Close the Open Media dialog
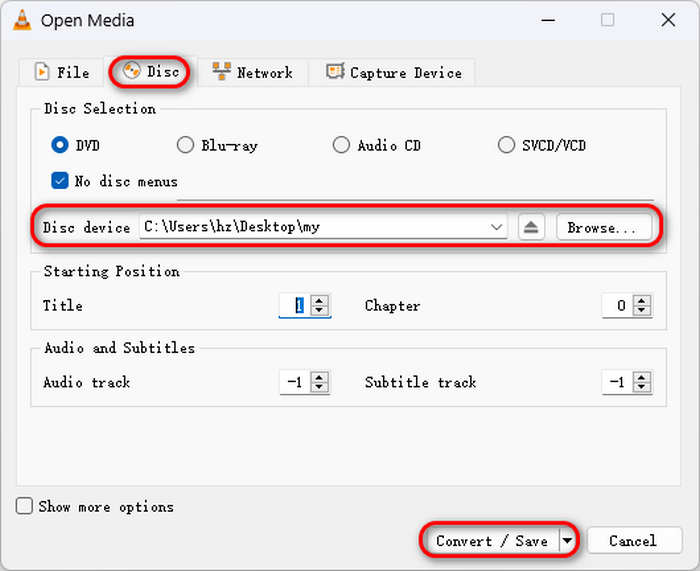This screenshot has height=571, width=700. click(668, 20)
